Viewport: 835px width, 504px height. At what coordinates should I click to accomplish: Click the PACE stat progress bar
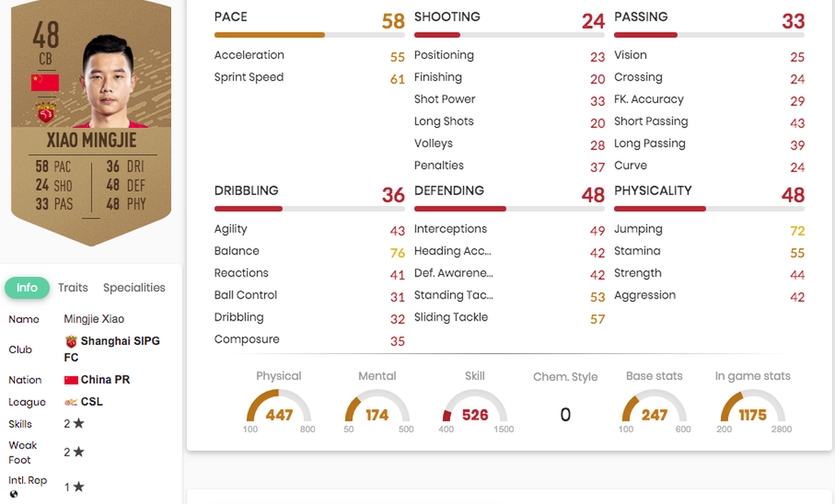tap(309, 35)
